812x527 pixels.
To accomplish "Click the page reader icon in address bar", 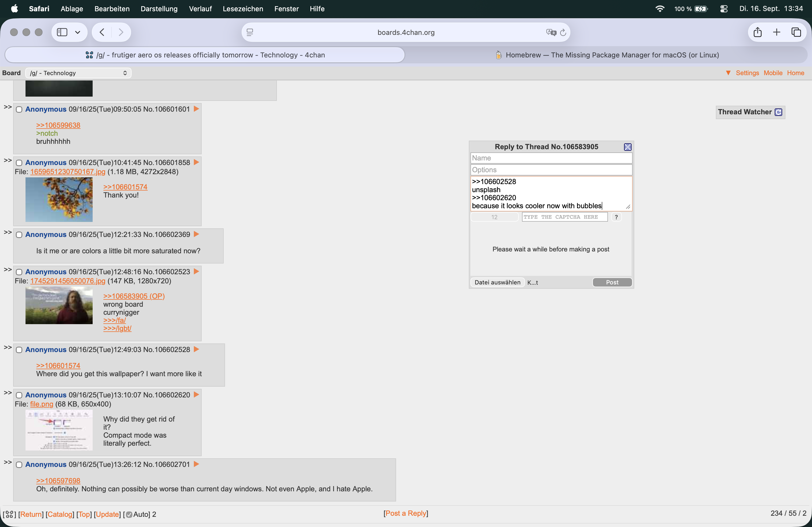I will point(250,32).
